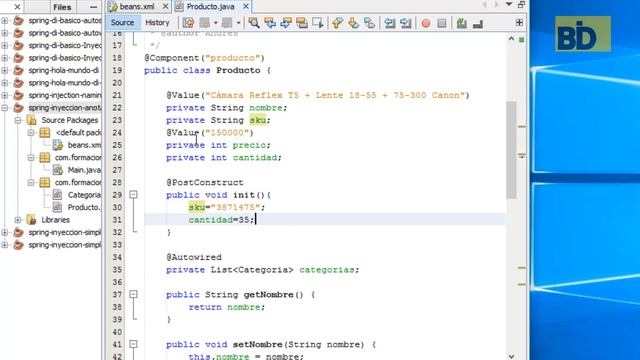Close the beans.xml tab

[x=165, y=7]
